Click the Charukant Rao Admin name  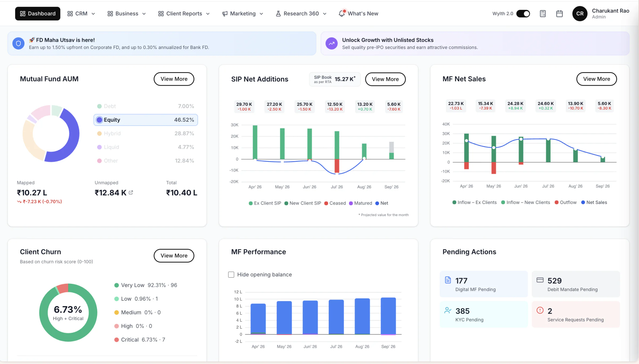click(610, 14)
